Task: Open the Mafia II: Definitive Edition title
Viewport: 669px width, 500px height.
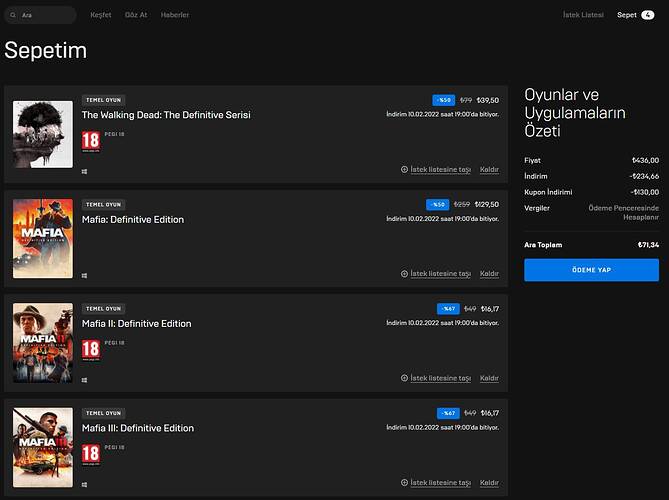Action: coord(137,324)
